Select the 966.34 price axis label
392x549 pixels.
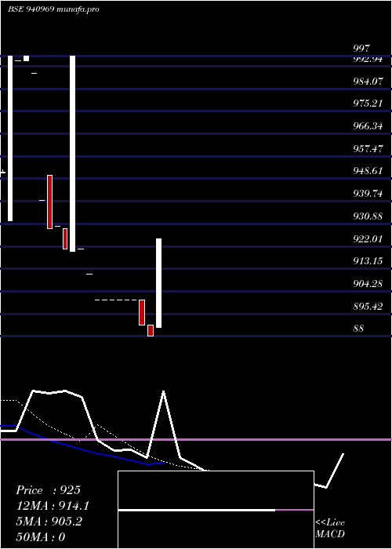(368, 126)
